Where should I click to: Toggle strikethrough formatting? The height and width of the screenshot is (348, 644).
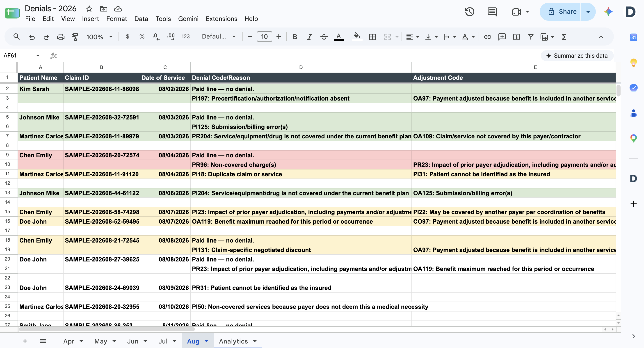click(x=324, y=37)
